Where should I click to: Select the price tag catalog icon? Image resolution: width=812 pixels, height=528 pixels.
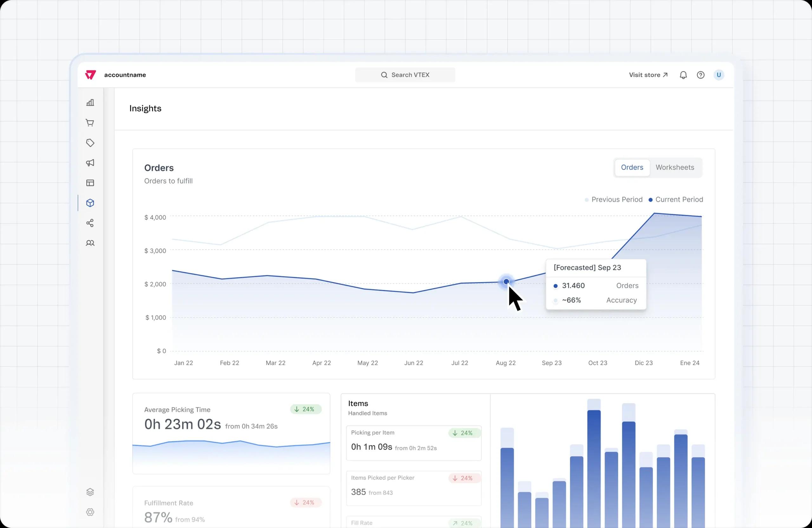click(90, 143)
